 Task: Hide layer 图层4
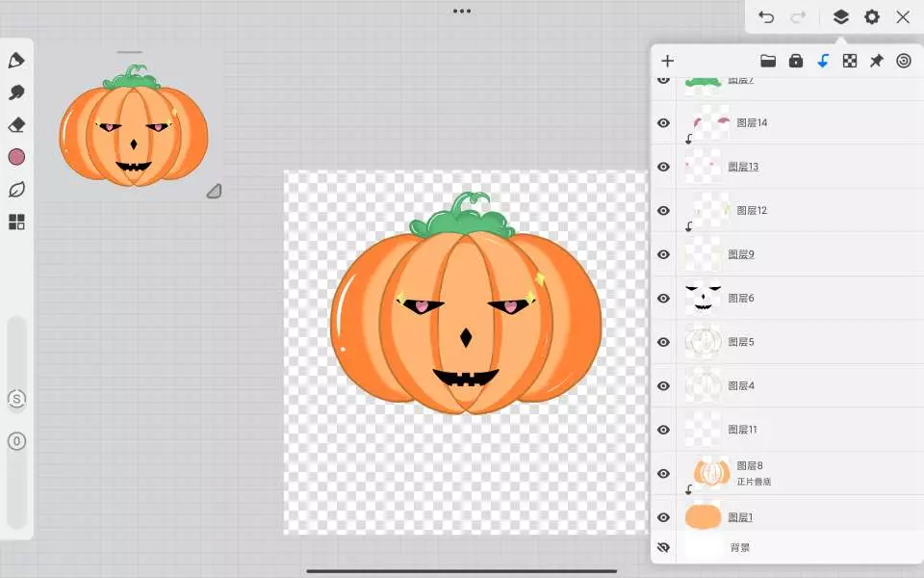click(x=663, y=385)
